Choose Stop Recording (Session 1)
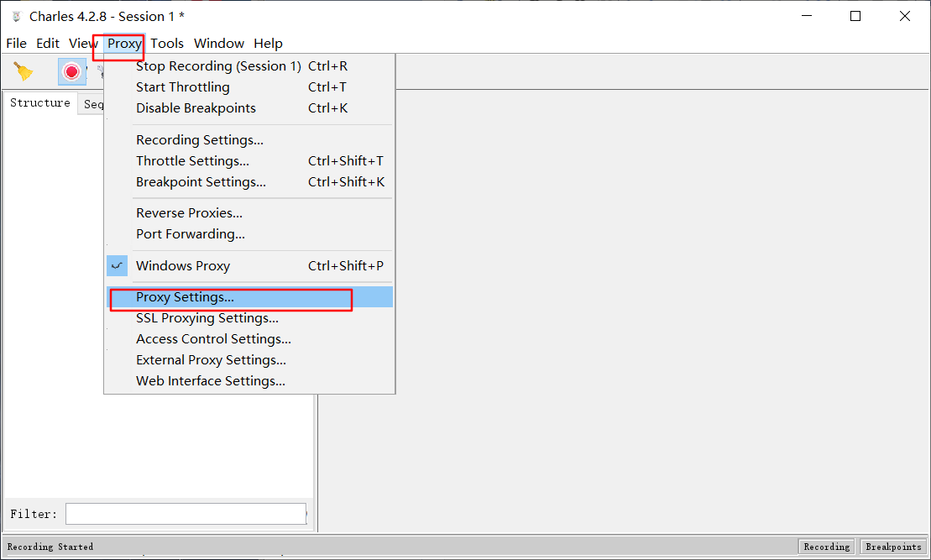The height and width of the screenshot is (560, 931). coord(249,66)
